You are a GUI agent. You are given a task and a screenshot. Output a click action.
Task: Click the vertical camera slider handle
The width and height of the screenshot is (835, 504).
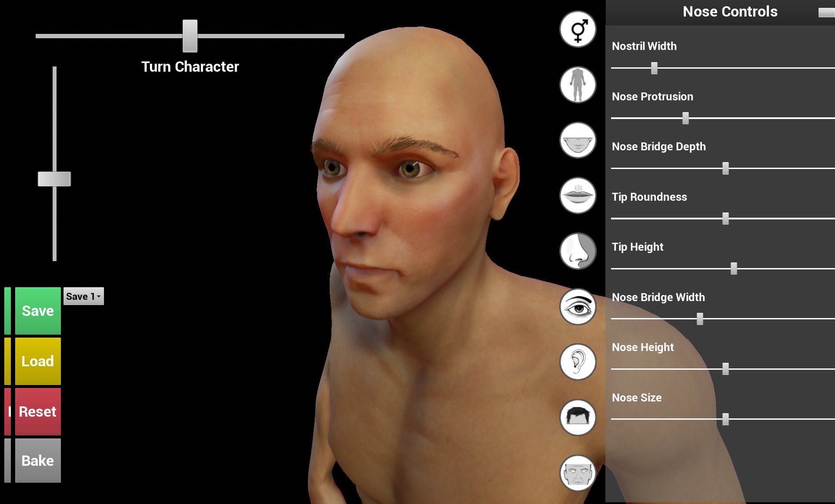(54, 179)
